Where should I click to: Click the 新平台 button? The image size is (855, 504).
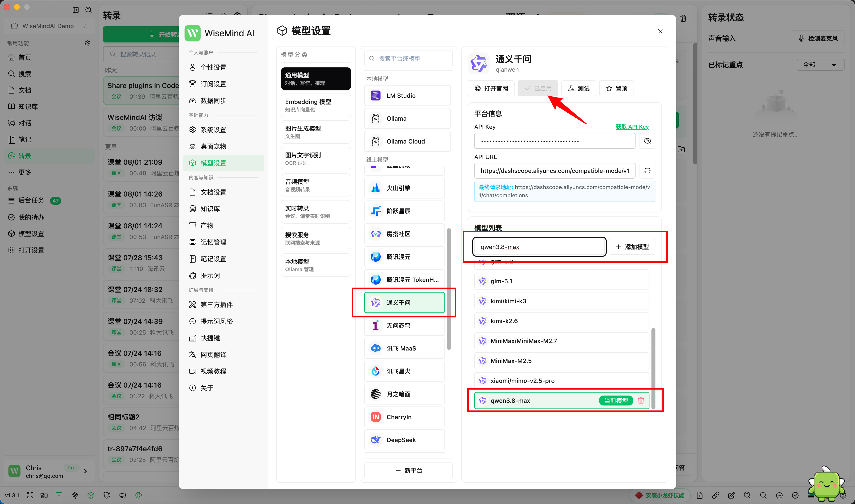409,470
